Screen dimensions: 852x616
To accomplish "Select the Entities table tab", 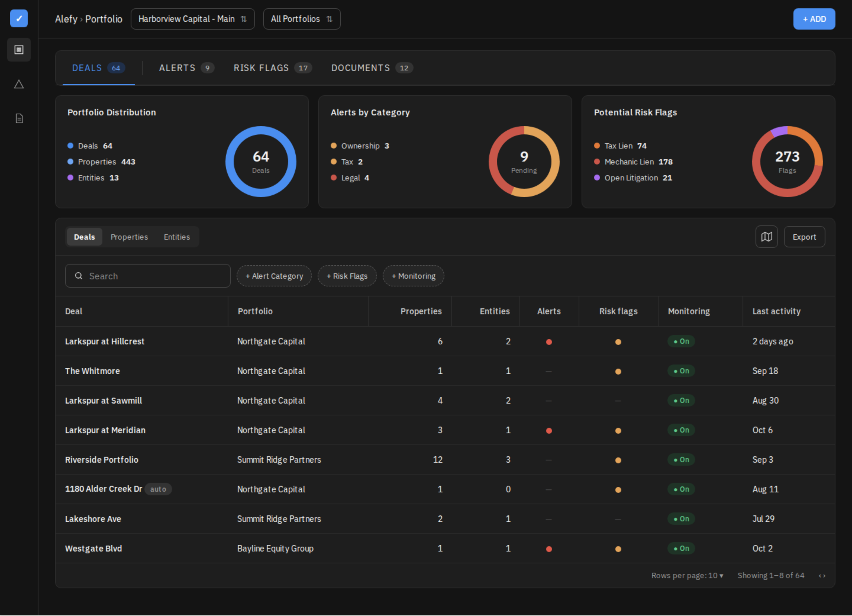I will [177, 237].
